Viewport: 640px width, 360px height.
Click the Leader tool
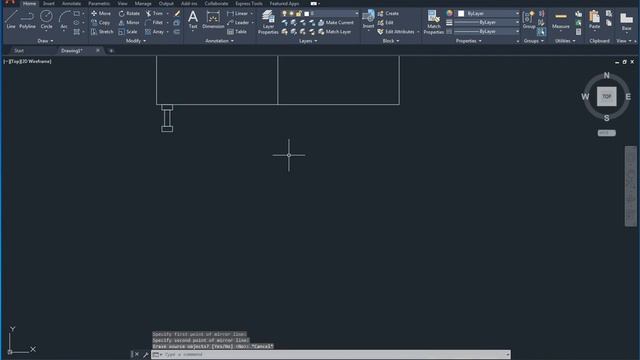pyautogui.click(x=238, y=22)
